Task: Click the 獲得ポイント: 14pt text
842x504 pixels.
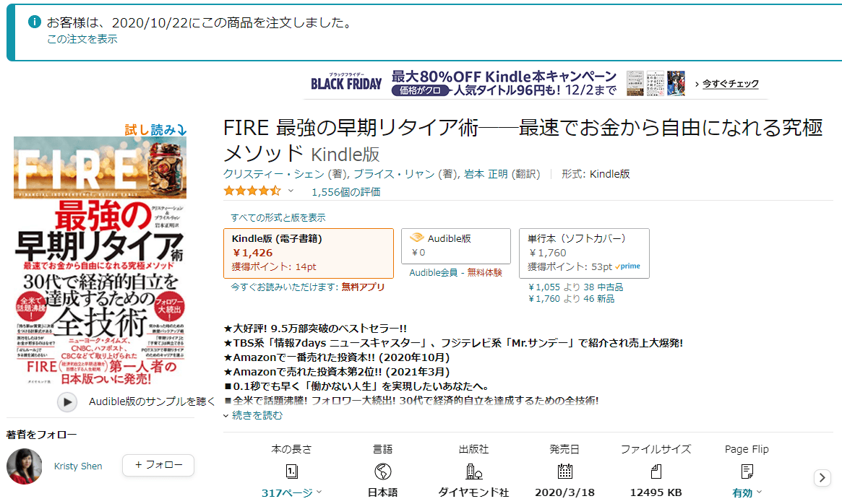Action: pos(274,266)
